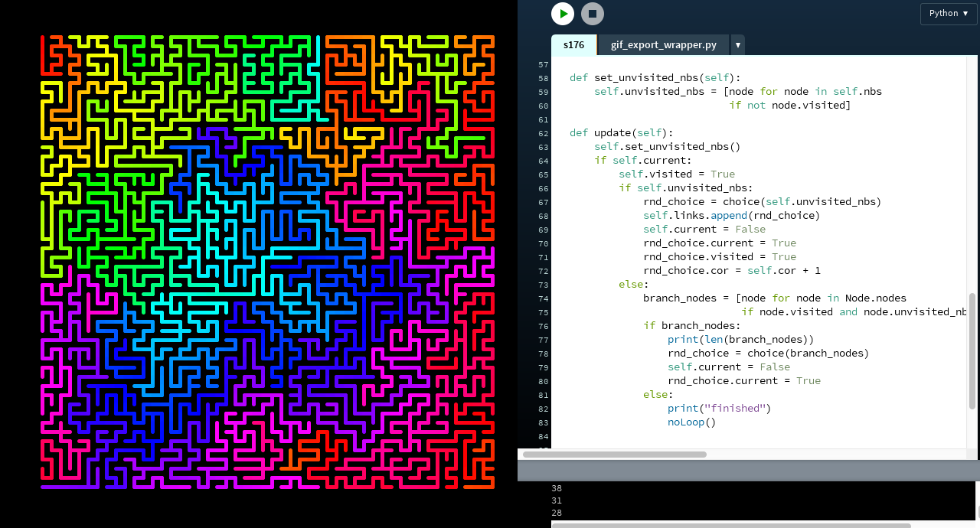980x528 pixels.
Task: Open the gif_export_wrapper.py tab
Action: (663, 45)
